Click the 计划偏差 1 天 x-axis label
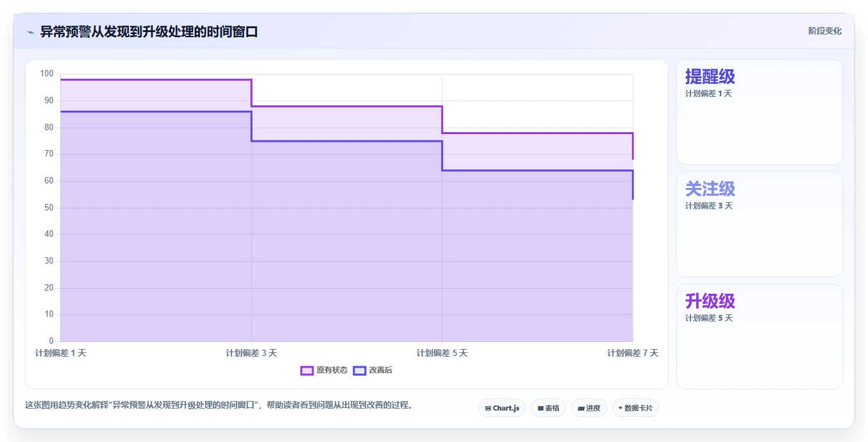Image resolution: width=868 pixels, height=442 pixels. 61,353
